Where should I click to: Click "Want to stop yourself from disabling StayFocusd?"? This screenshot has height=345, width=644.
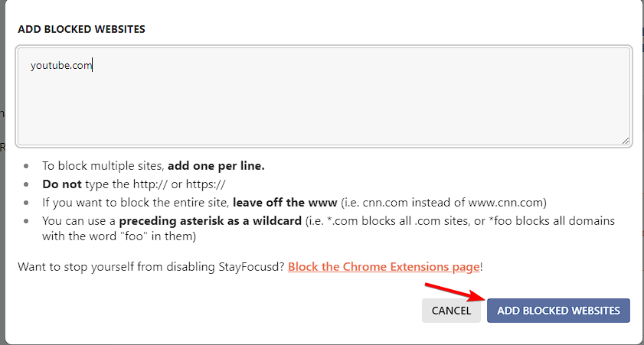152,267
